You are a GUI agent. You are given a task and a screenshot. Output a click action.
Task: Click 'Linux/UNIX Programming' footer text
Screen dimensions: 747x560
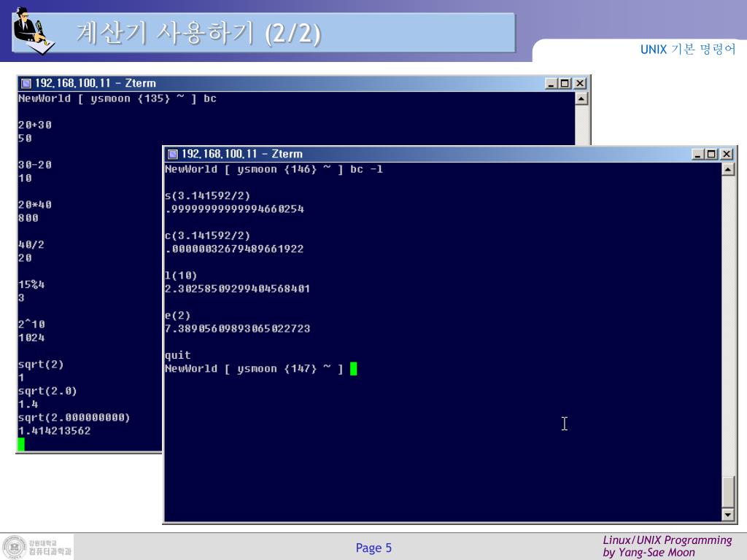click(667, 540)
